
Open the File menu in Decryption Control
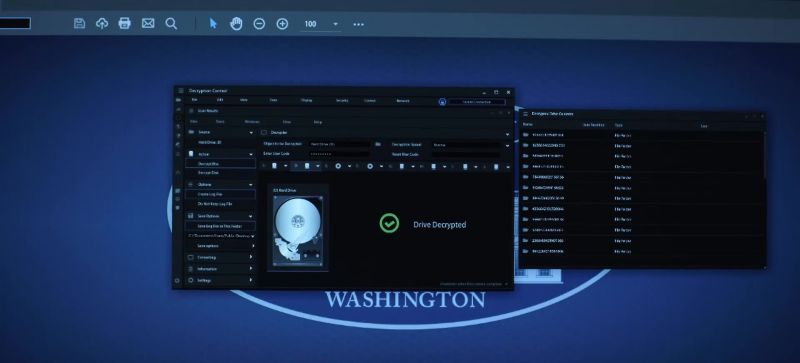click(194, 100)
